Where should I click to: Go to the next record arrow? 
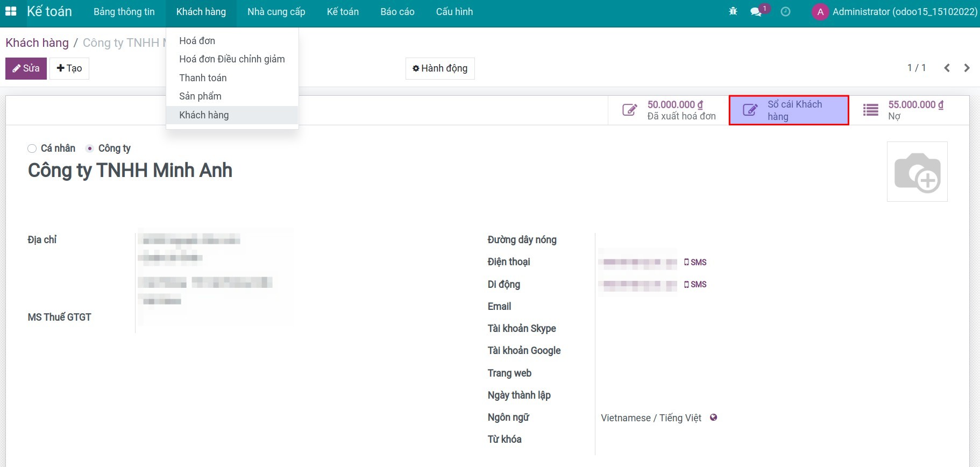(967, 68)
